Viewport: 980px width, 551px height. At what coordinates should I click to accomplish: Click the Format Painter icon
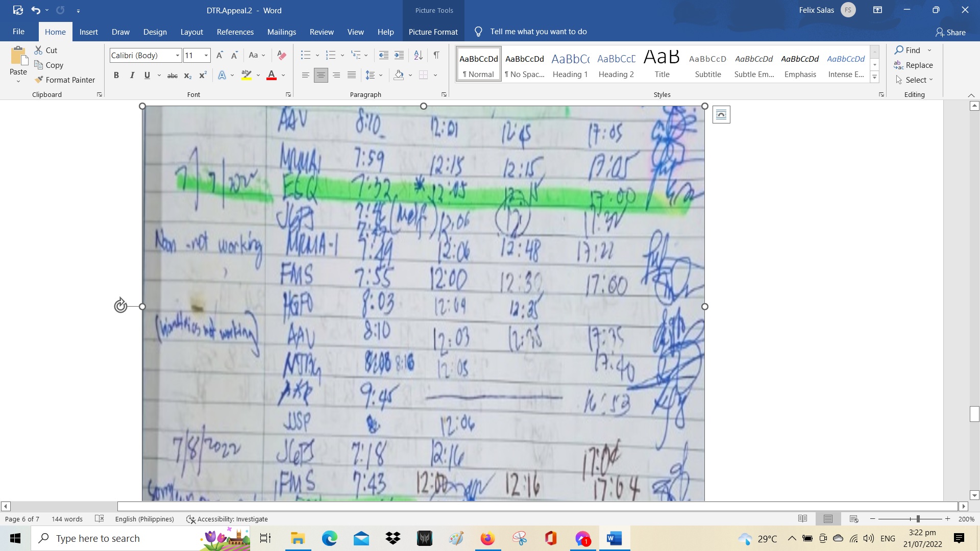pyautogui.click(x=39, y=80)
